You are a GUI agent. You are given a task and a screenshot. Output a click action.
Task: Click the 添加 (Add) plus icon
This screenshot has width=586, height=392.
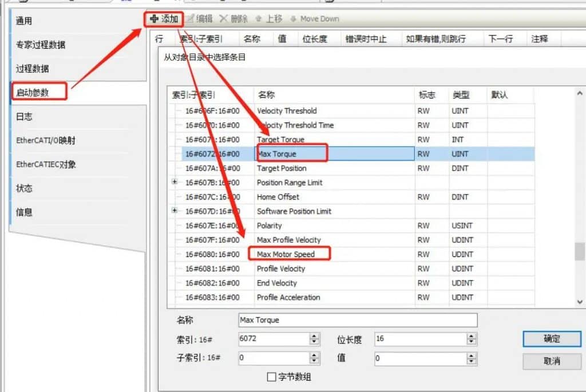154,19
